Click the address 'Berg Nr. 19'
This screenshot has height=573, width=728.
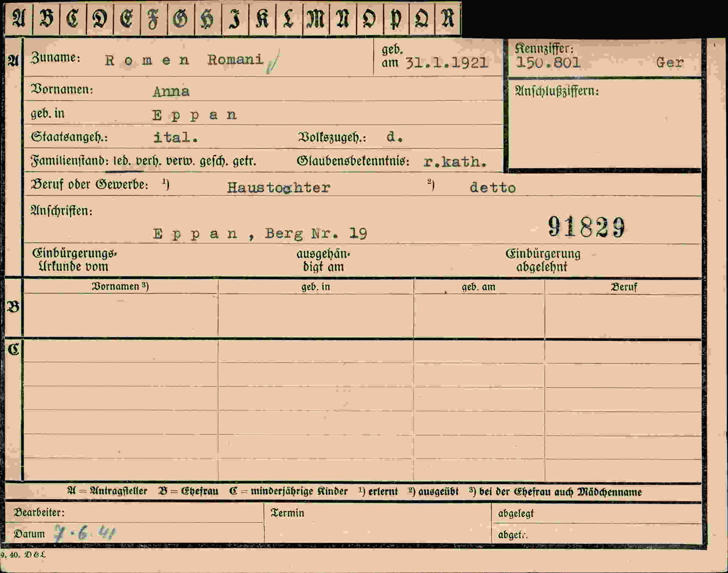pos(316,234)
